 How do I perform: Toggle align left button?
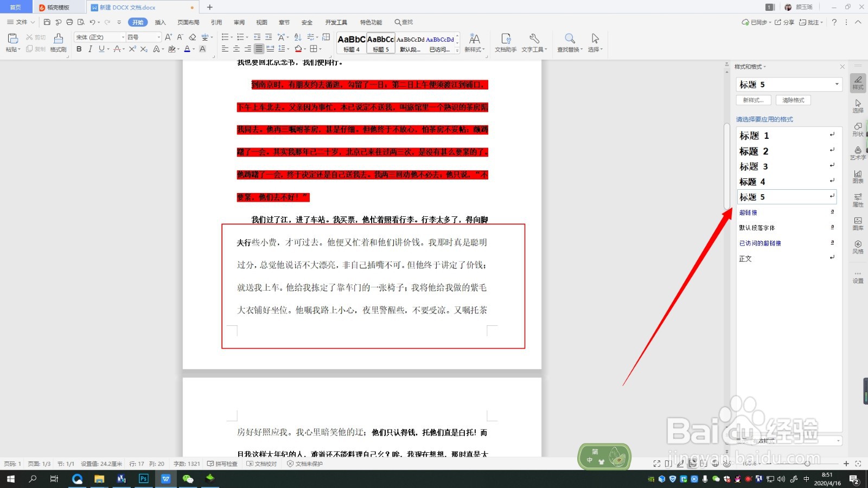225,49
